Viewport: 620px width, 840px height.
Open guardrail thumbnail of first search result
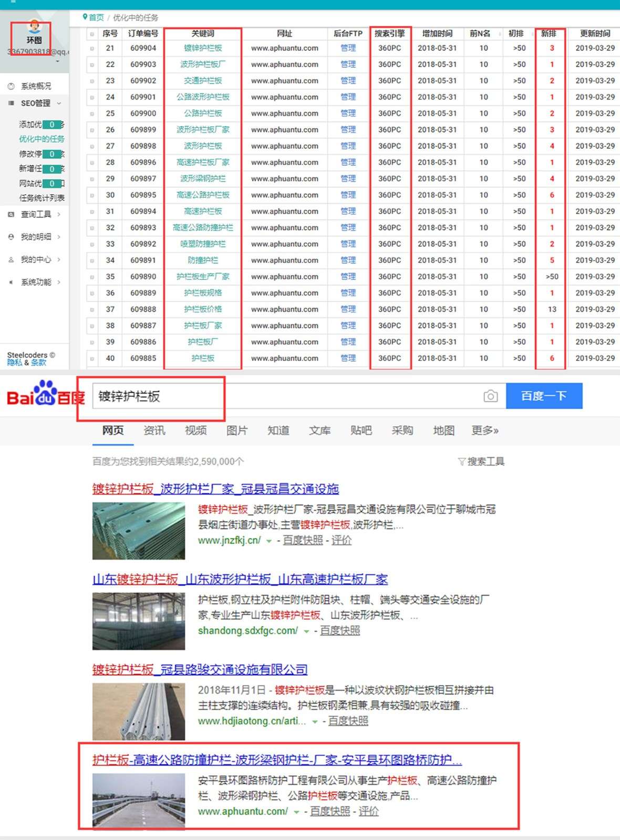[139, 531]
